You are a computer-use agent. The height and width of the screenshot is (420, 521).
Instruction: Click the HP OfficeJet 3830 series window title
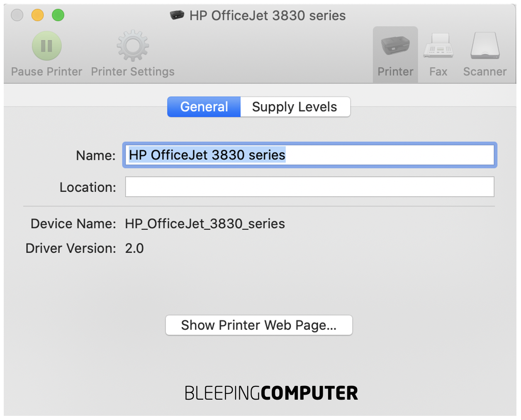tap(268, 15)
